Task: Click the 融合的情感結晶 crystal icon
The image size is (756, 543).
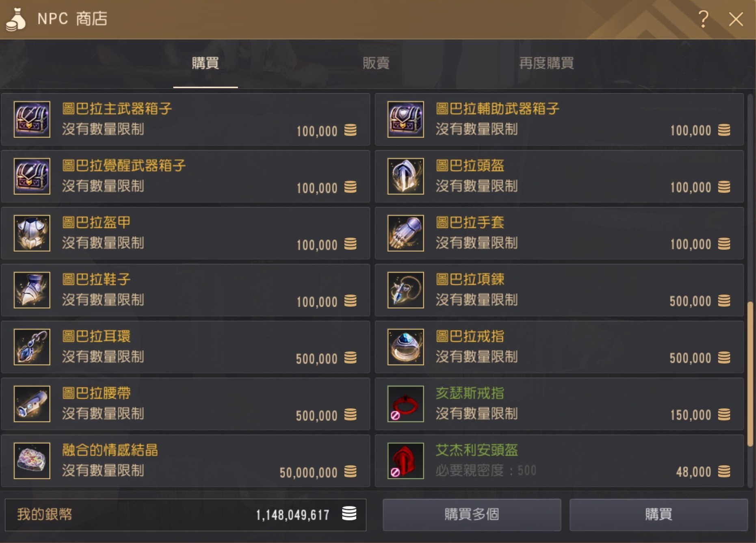Action: [32, 461]
